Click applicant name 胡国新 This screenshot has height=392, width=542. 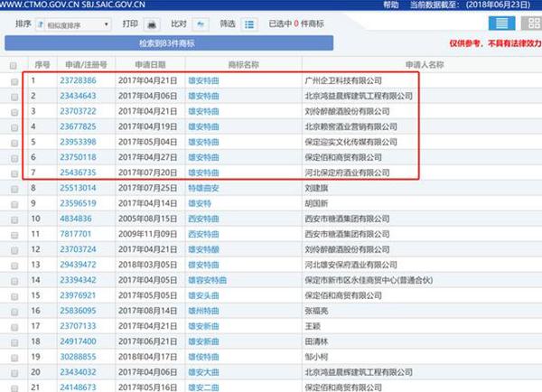click(316, 203)
